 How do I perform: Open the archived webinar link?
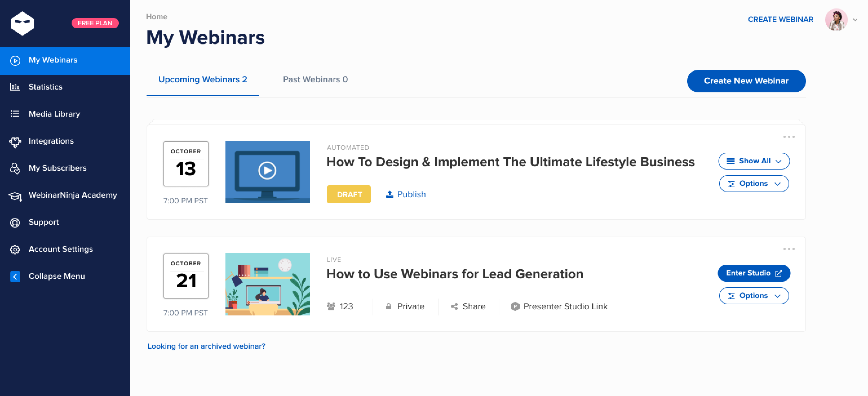206,346
